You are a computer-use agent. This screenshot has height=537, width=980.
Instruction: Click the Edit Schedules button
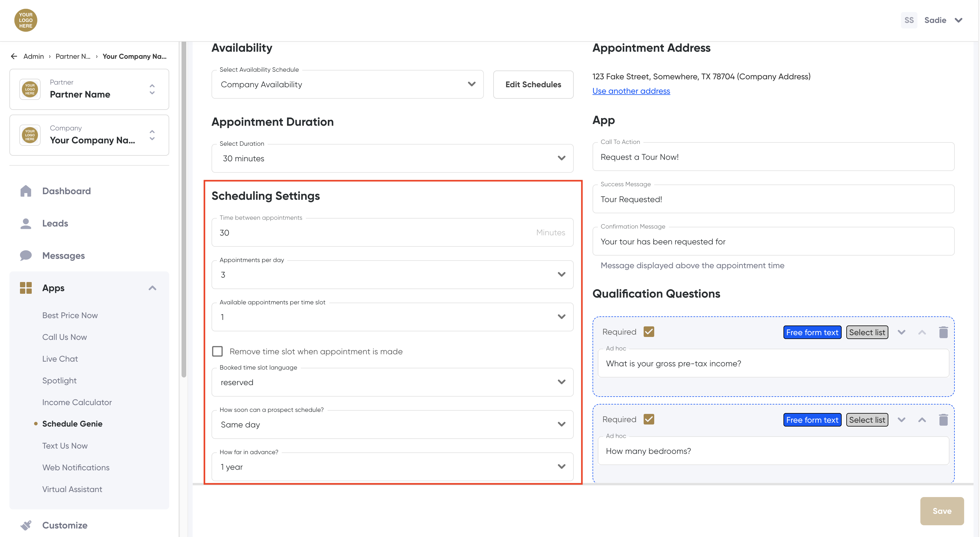pyautogui.click(x=533, y=84)
